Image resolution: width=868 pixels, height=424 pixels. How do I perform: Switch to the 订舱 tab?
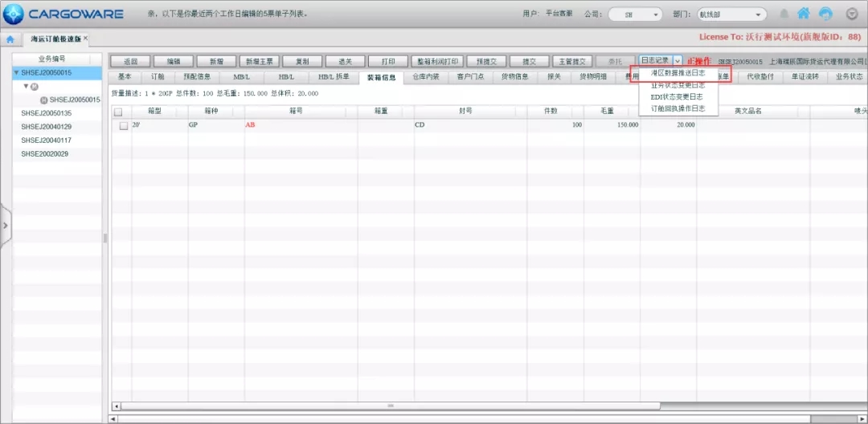coord(158,77)
